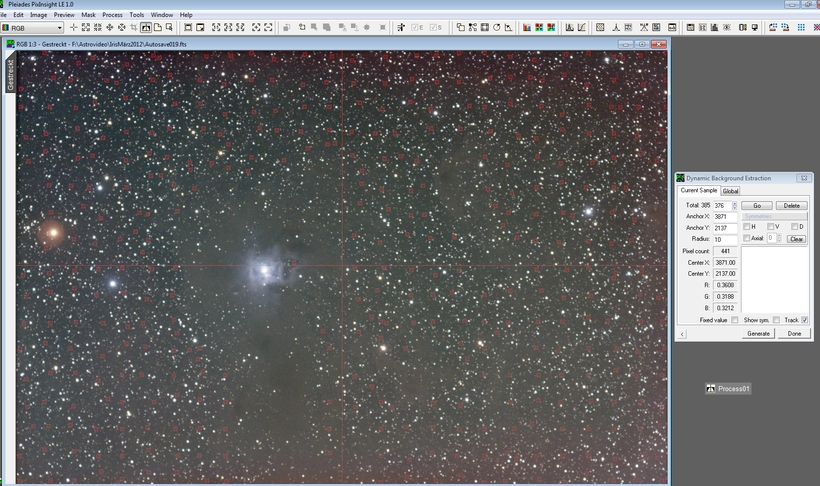Enable the V symmetry checkbox
This screenshot has width=820, height=486.
tap(770, 227)
